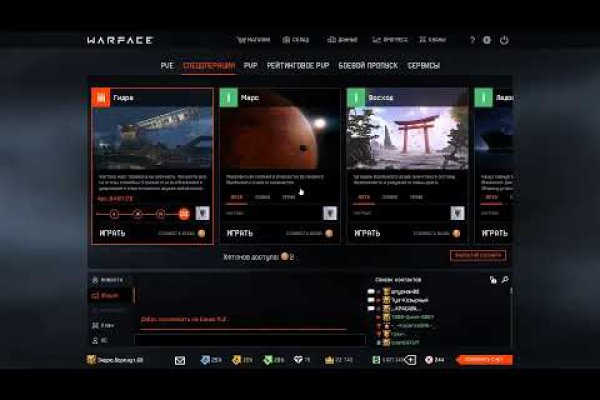Click the power exit icon
Image resolution: width=600 pixels, height=400 pixels.
pyautogui.click(x=504, y=40)
